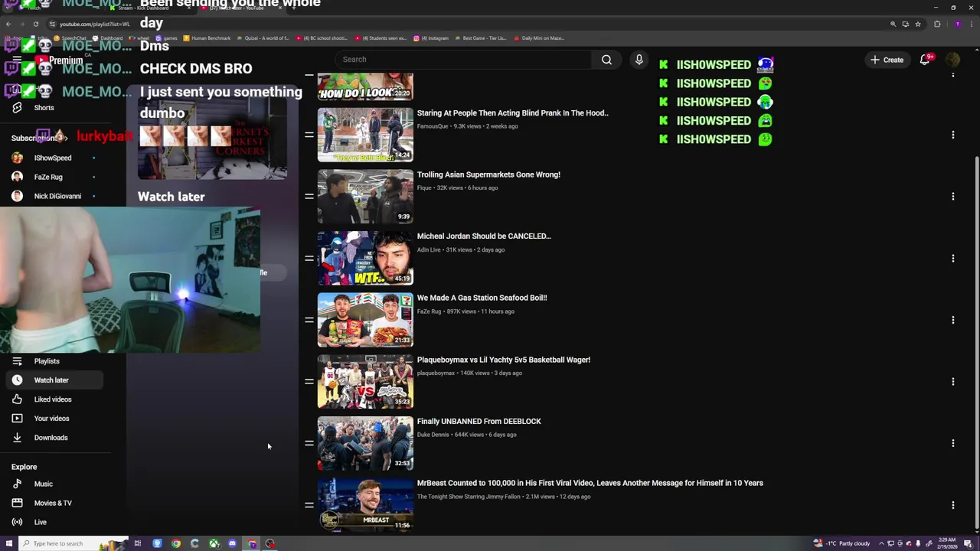Grab reorder handle for MrBeast video
Viewport: 980px width, 551px height.
(309, 505)
